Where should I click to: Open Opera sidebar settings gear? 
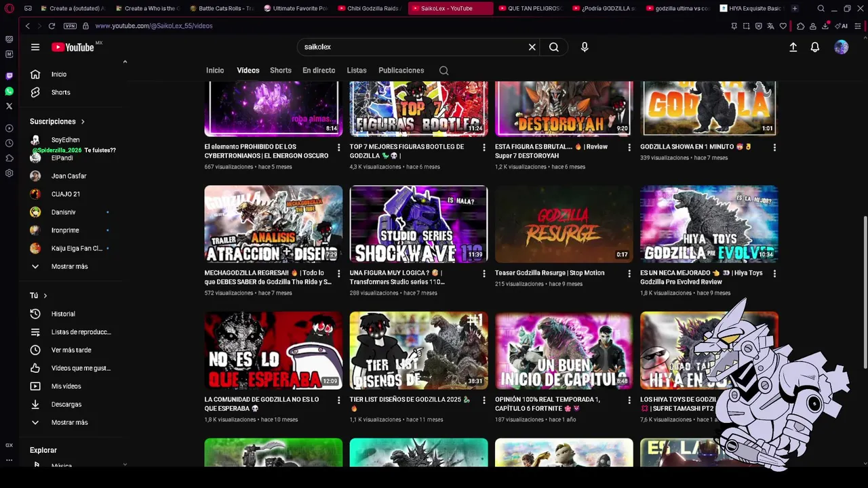tap(9, 173)
